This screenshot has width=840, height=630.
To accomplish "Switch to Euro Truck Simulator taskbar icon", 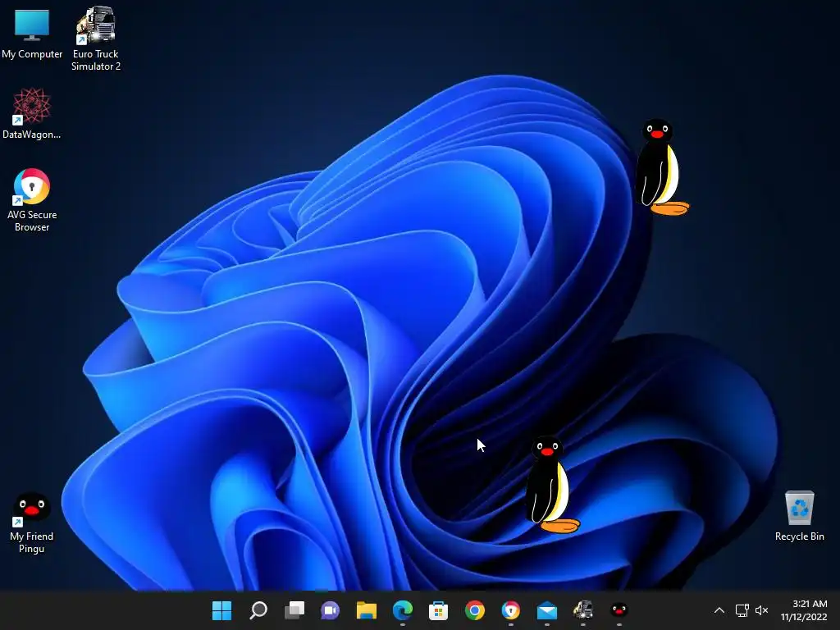I will click(583, 610).
